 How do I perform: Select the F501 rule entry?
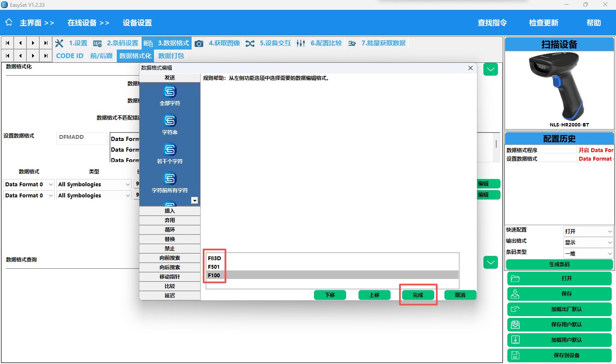click(214, 267)
